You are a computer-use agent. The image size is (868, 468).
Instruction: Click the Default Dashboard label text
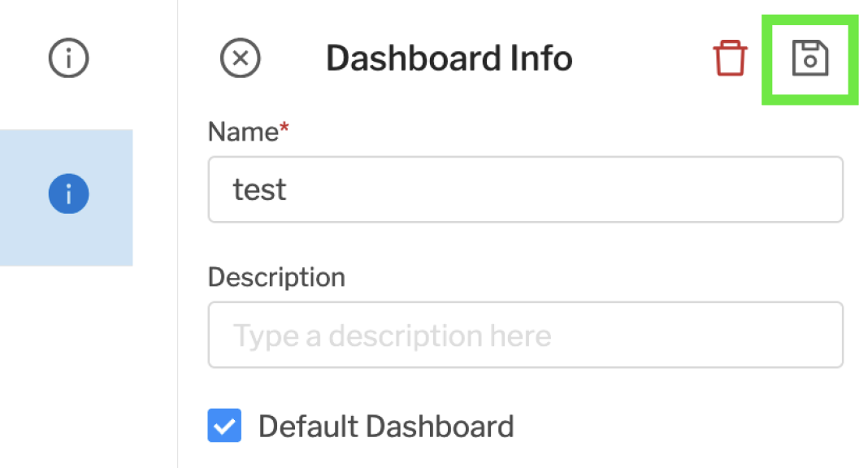[x=386, y=427]
